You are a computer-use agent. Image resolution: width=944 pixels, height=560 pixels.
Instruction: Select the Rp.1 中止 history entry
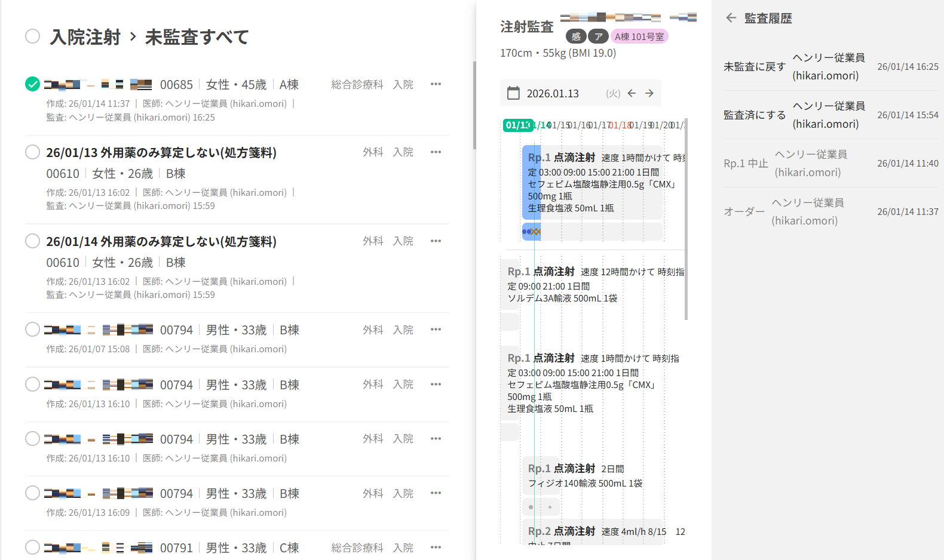tap(831, 164)
